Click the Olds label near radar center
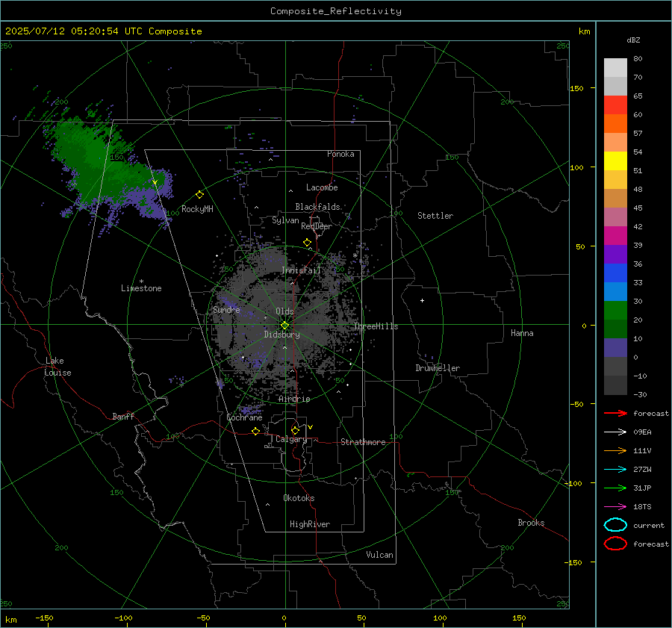 [x=284, y=311]
